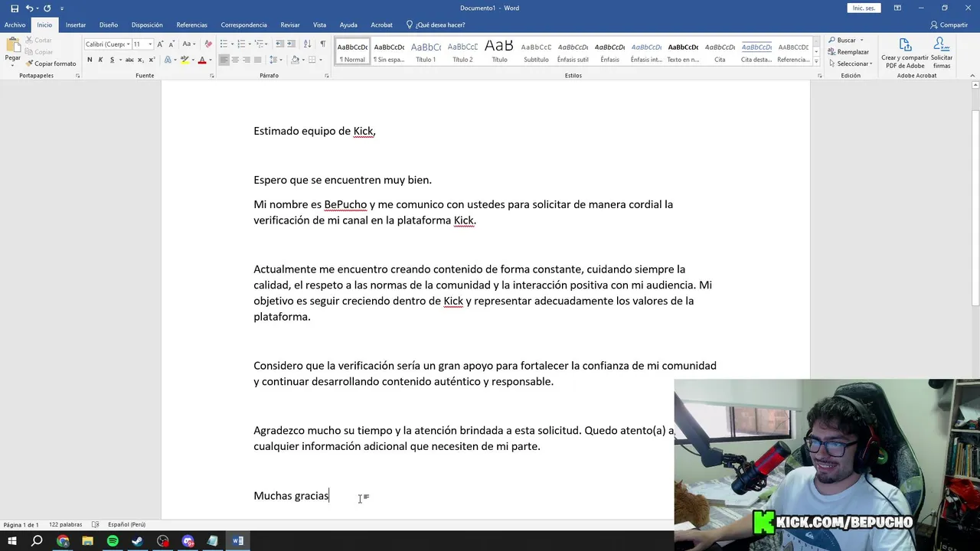Expand the bullet library arrow
Screen dimensions: 980x551
232,44
